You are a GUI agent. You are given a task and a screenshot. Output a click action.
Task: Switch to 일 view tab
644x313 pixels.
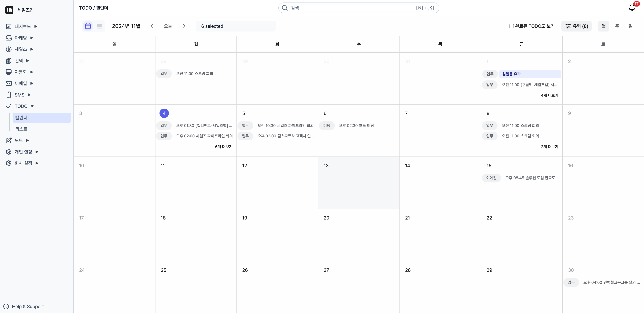click(631, 26)
